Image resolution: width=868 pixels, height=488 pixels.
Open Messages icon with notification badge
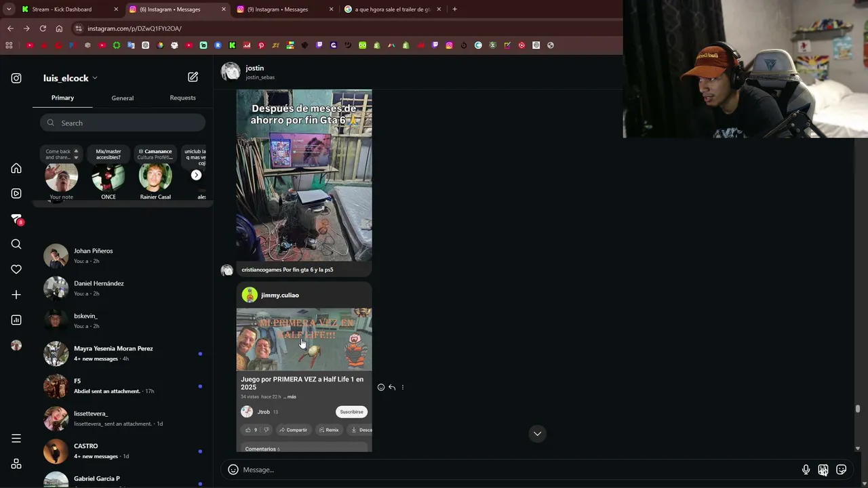(16, 219)
